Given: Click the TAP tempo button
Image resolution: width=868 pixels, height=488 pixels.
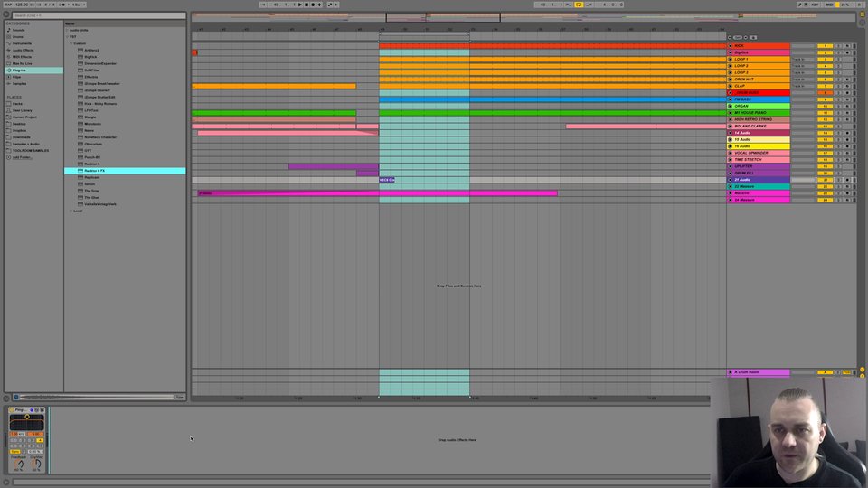Looking at the screenshot, I should (8, 5).
